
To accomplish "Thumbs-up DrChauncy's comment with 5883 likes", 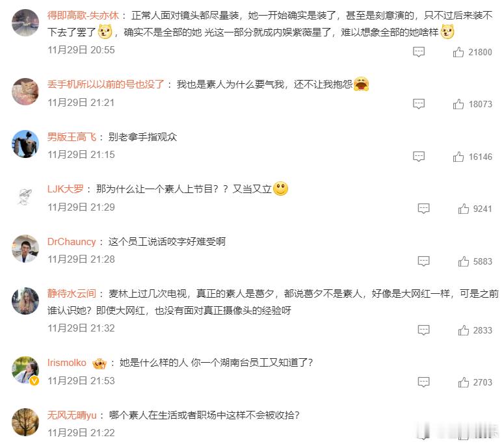I will tap(464, 261).
